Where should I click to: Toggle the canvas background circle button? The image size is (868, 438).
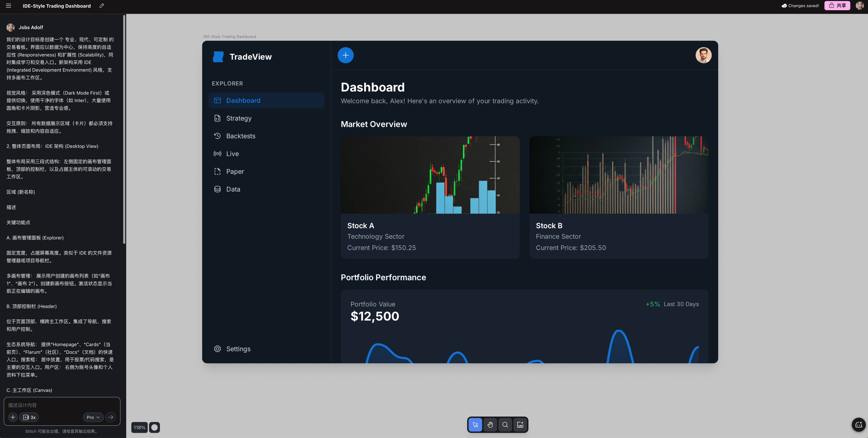pyautogui.click(x=154, y=428)
